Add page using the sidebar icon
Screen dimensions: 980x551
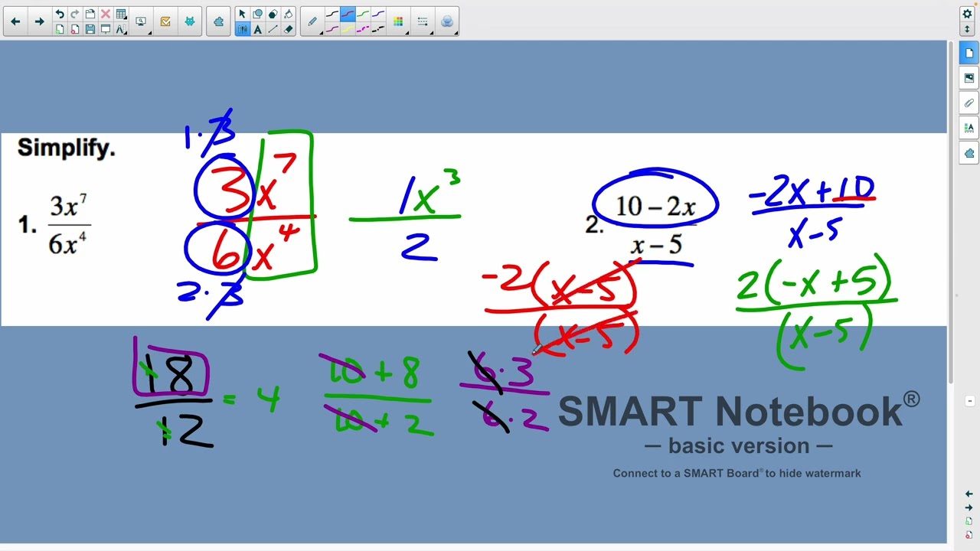969,521
